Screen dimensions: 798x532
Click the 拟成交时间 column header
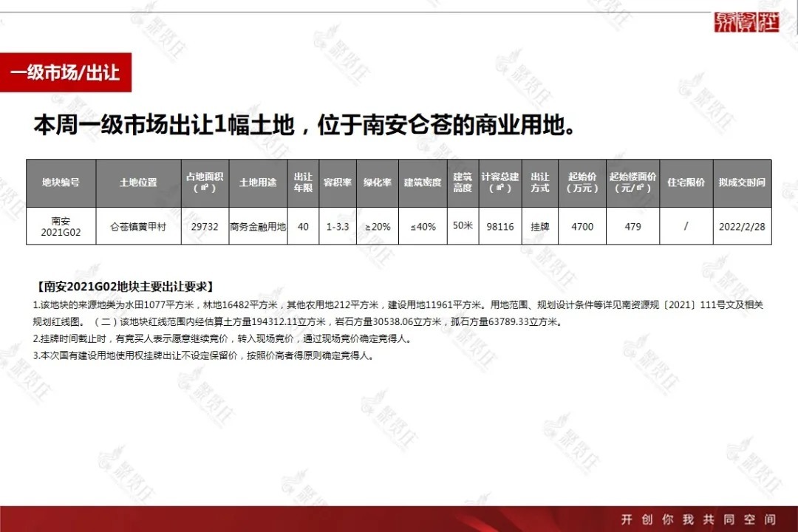point(740,183)
